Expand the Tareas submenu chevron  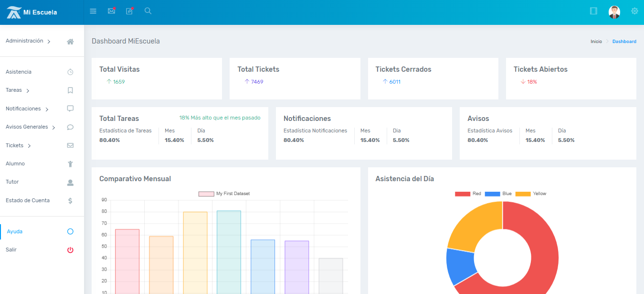point(28,91)
